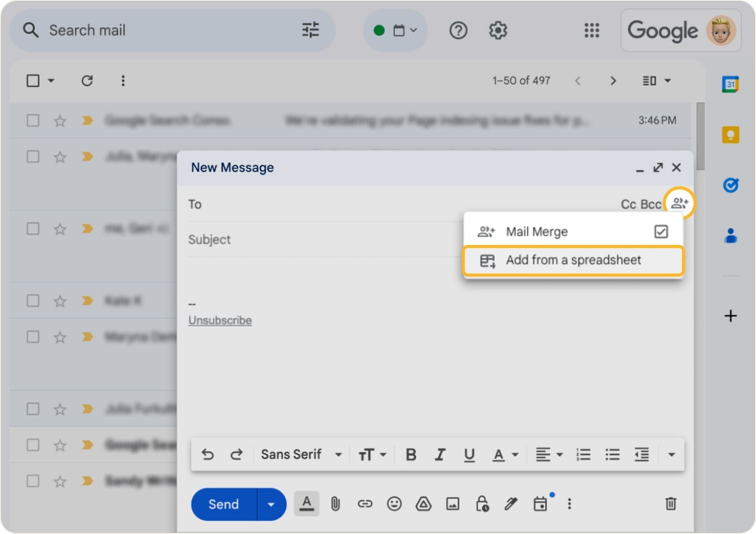Star the email from Google Search Console

(60, 120)
